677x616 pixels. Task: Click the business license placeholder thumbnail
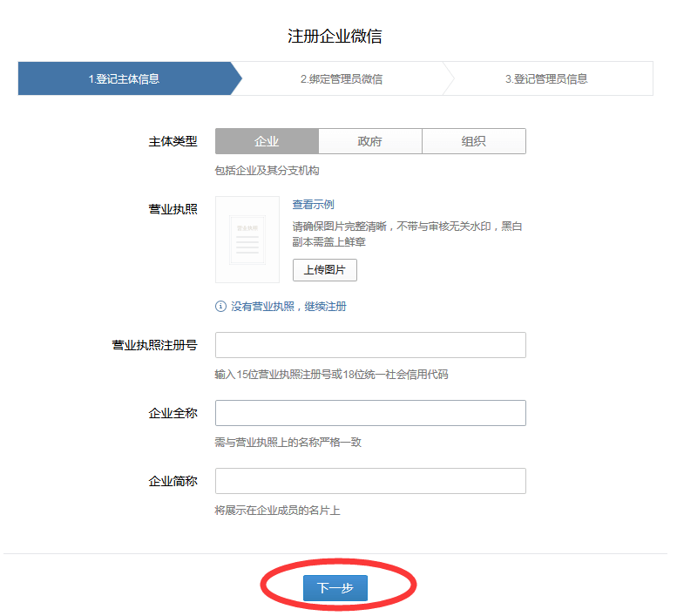[x=247, y=240]
